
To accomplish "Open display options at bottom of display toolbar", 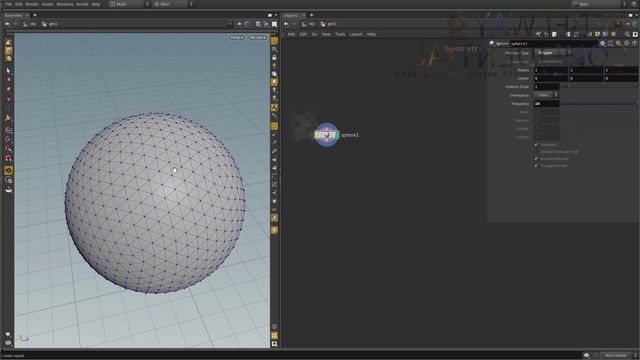I will click(x=274, y=344).
